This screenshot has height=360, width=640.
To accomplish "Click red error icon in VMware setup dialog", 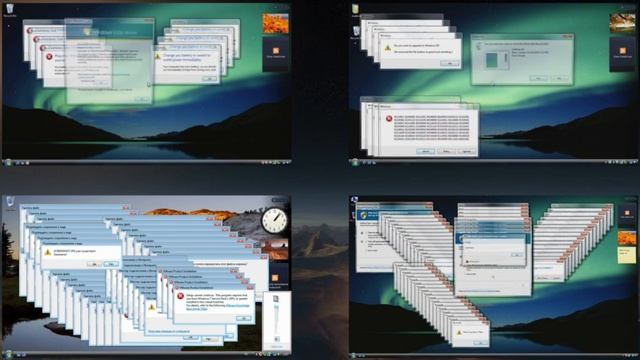I will point(180,296).
